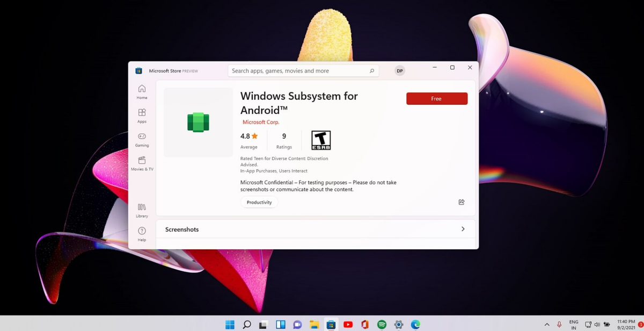
Task: Click the volume speaker tray icon
Action: [x=597, y=325]
